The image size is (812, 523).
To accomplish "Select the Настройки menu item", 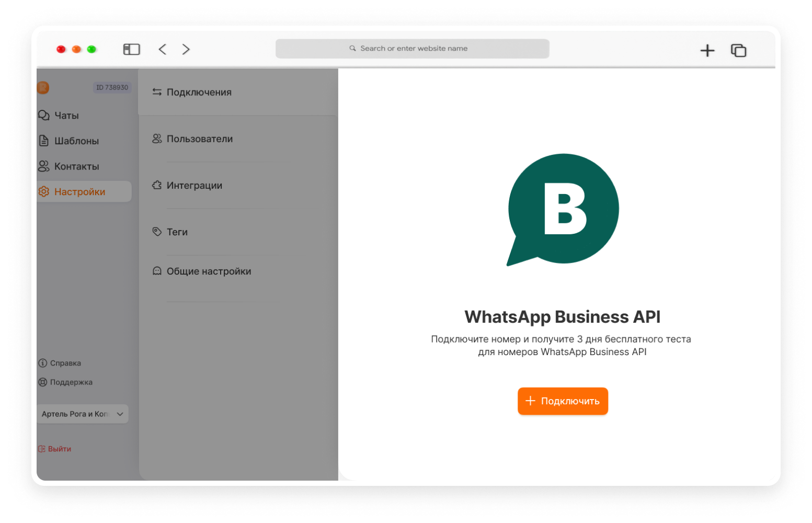I will [84, 191].
